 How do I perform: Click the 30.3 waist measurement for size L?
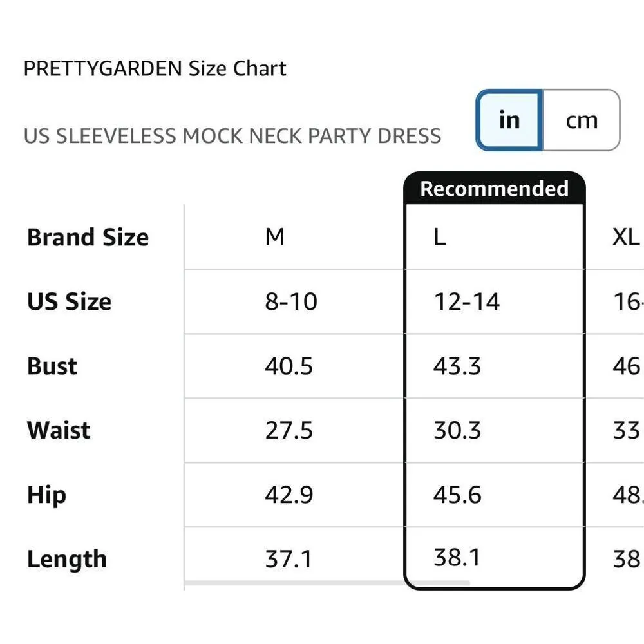(457, 430)
